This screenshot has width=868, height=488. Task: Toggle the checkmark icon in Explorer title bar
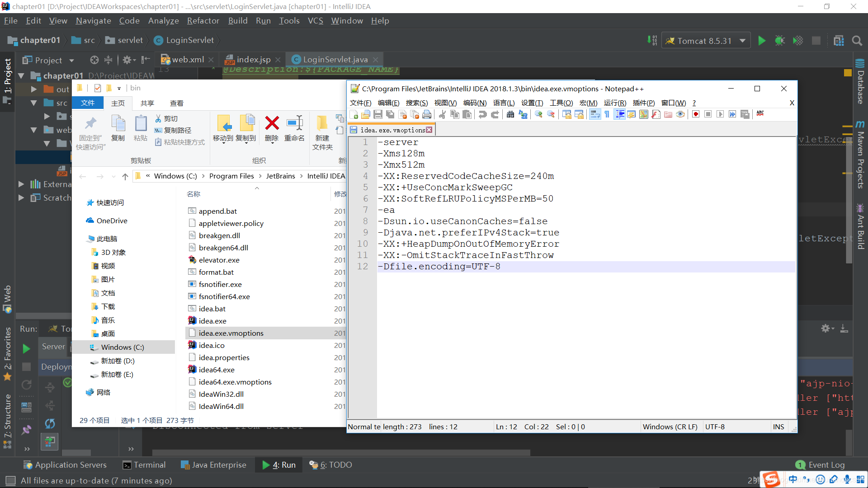coord(98,88)
